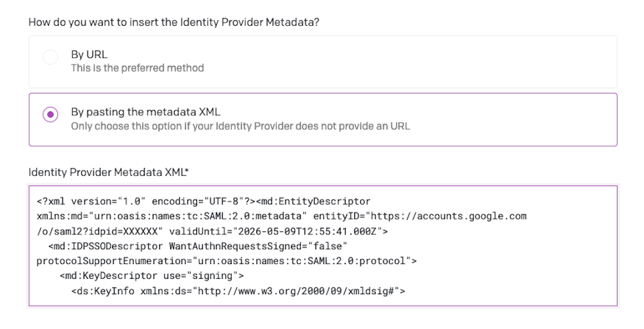The width and height of the screenshot is (644, 329).
Task: Click the accounts.google.com entityID text
Action: 448,216
